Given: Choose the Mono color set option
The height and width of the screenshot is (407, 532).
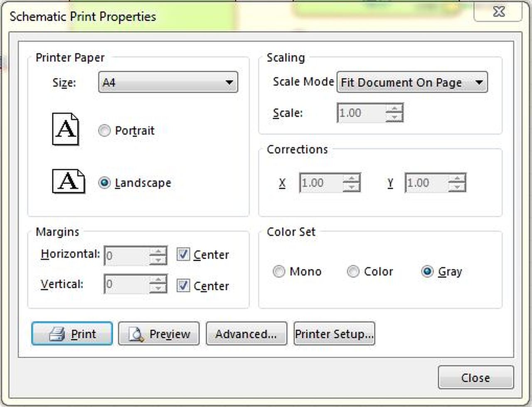Looking at the screenshot, I should tap(279, 272).
